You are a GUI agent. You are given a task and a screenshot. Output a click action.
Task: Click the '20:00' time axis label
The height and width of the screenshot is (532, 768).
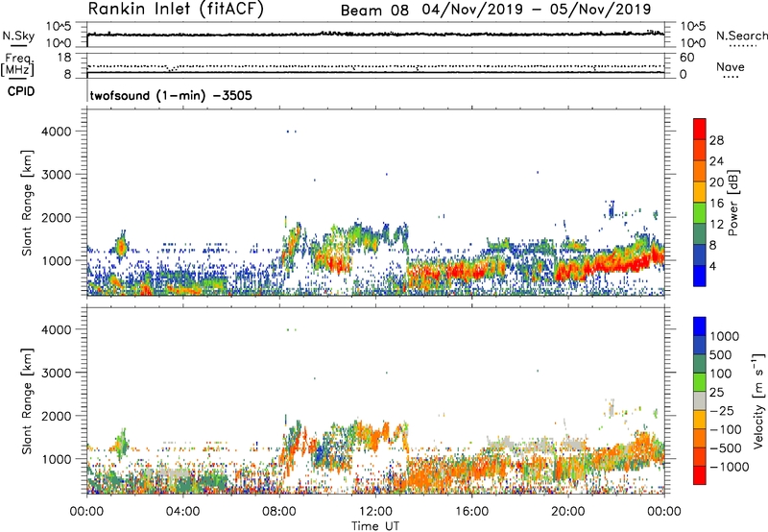pyautogui.click(x=568, y=512)
